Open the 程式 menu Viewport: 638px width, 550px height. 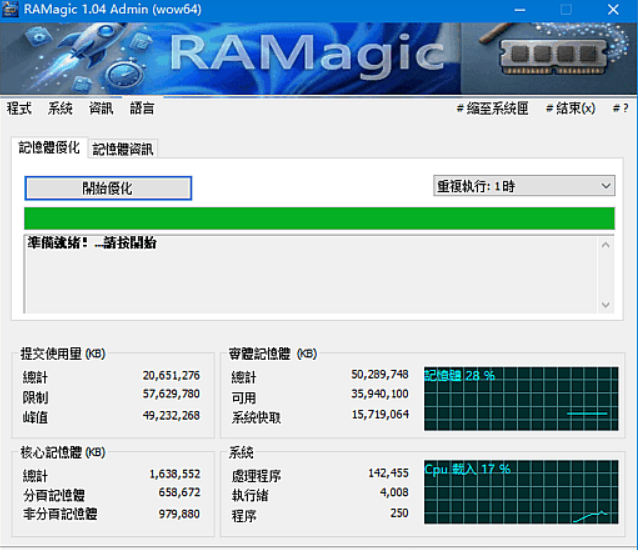pos(19,109)
